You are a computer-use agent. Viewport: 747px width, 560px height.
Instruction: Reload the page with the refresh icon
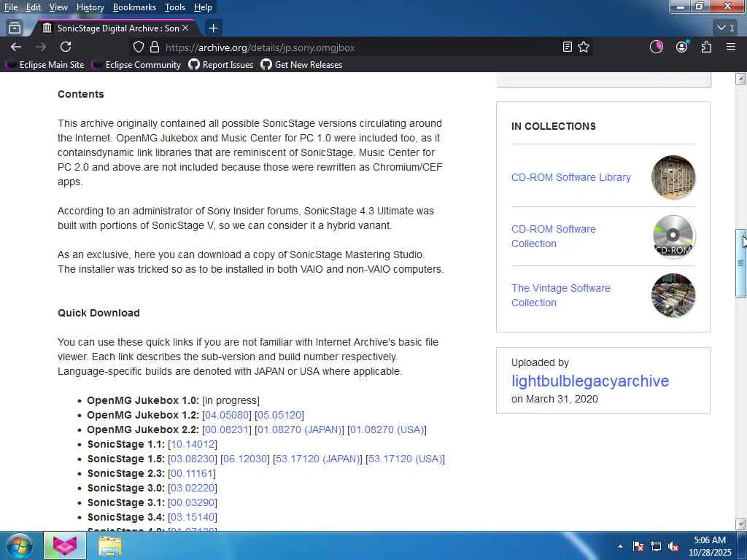pyautogui.click(x=66, y=47)
